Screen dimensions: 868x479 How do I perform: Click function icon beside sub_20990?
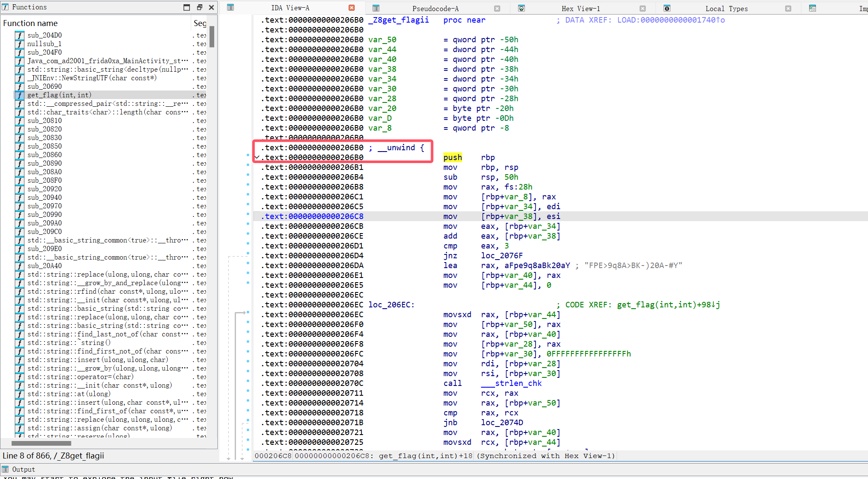click(20, 214)
